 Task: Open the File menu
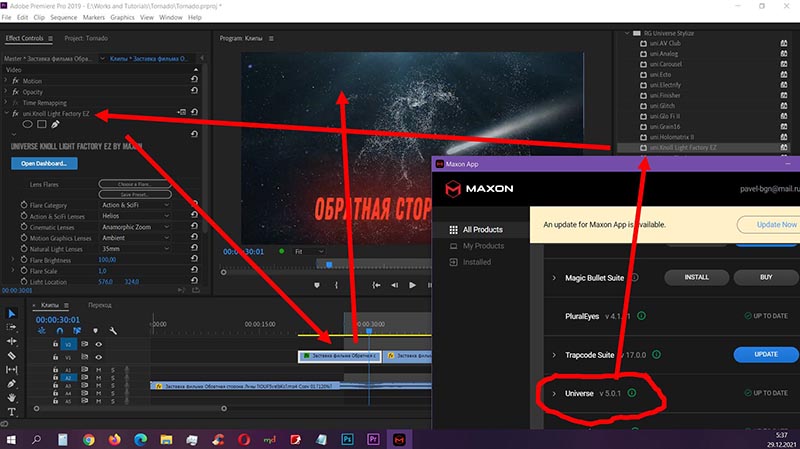coord(7,17)
